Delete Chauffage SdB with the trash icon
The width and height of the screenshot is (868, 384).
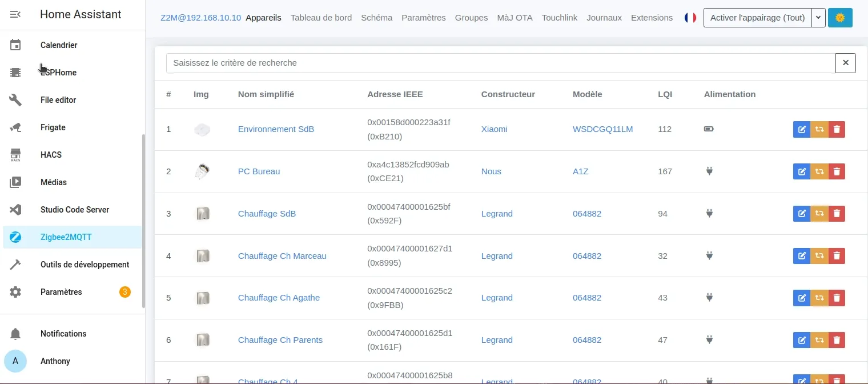[x=837, y=213]
